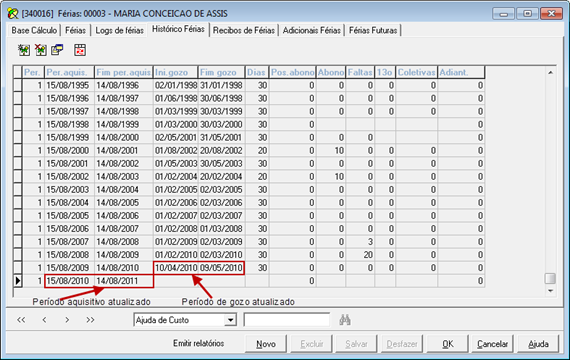
Task: Click the Dias column header
Action: point(257,72)
